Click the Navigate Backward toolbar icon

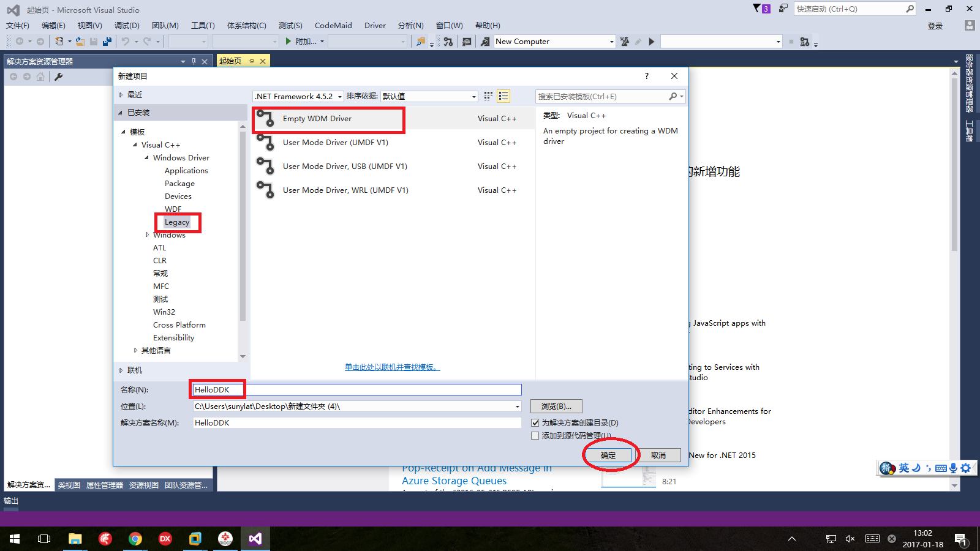20,42
